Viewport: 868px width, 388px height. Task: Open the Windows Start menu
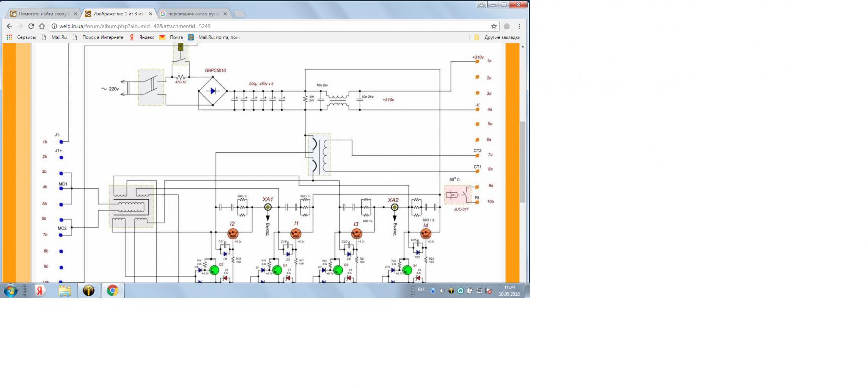[x=10, y=291]
